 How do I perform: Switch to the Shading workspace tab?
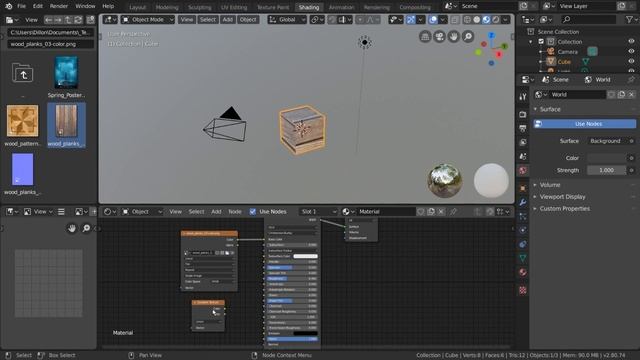[309, 7]
